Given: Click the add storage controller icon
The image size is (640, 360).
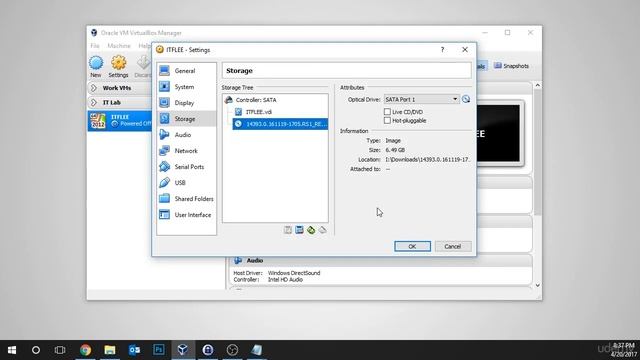Looking at the screenshot, I should [x=288, y=230].
